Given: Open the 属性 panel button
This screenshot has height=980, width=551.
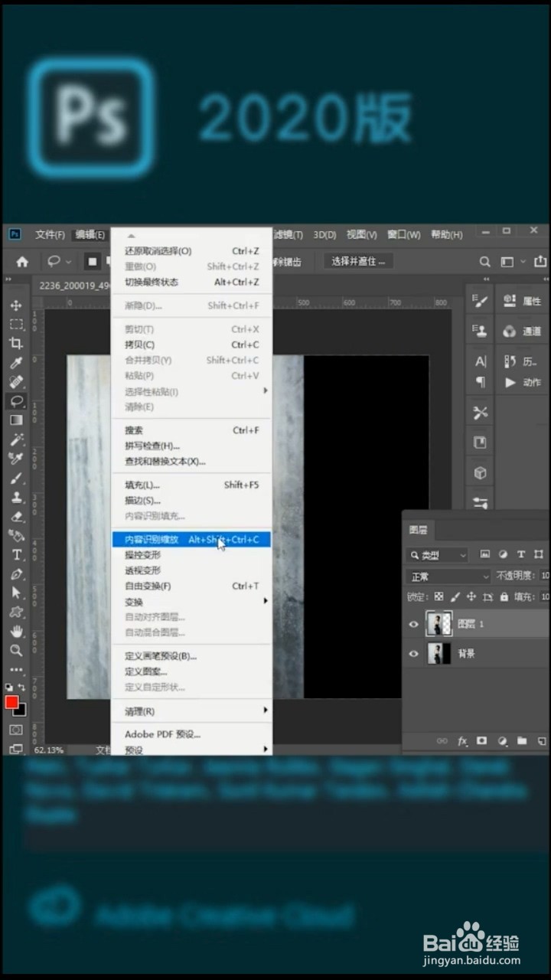Looking at the screenshot, I should tap(522, 301).
